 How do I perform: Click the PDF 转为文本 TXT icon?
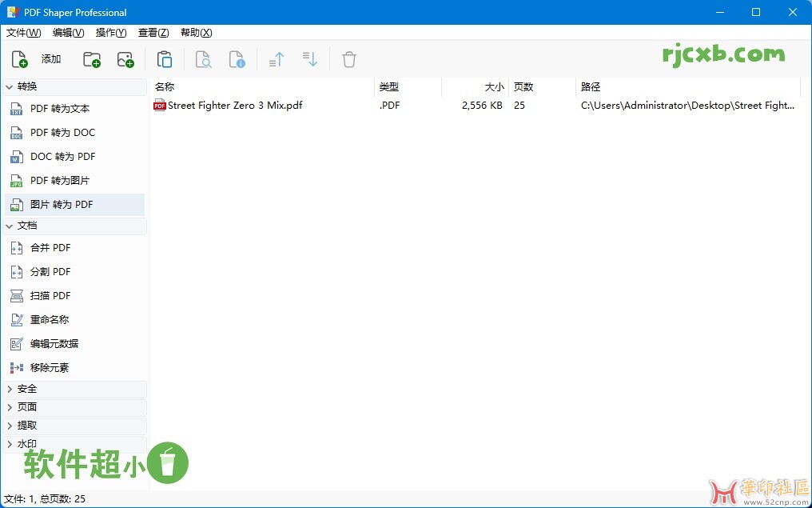17,109
